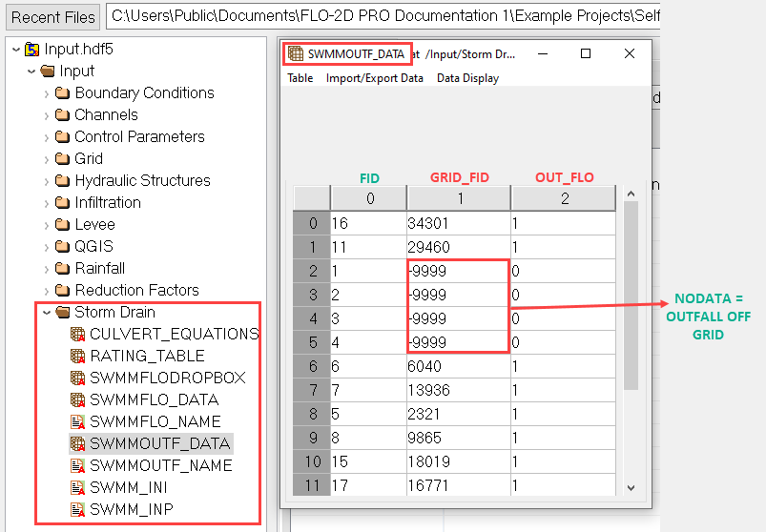
Task: Select the SWMMFLODROPBOX table icon
Action: click(x=78, y=378)
